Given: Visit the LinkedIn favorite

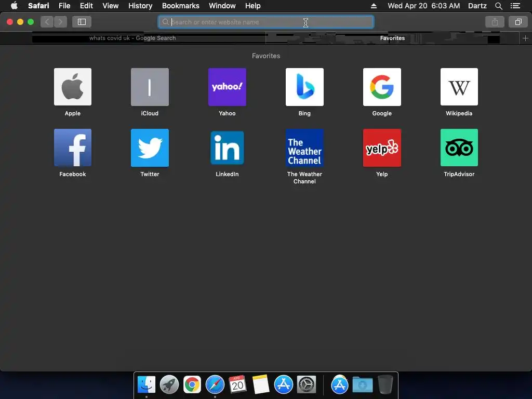Looking at the screenshot, I should click(x=227, y=148).
